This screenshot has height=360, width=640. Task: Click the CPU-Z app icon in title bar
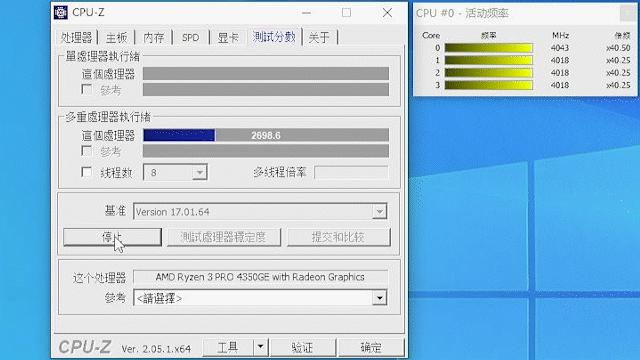pos(61,13)
